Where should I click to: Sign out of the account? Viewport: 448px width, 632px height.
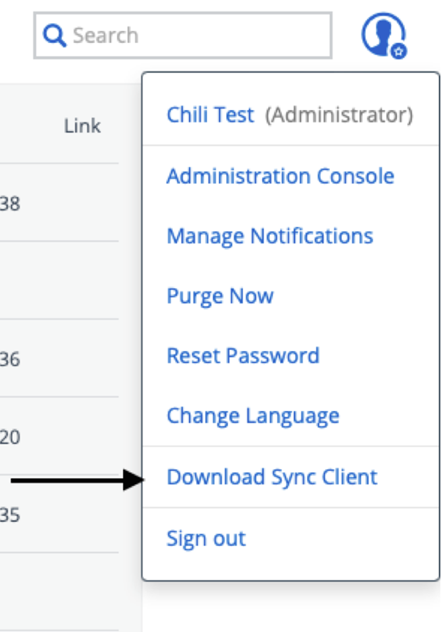[x=206, y=538]
